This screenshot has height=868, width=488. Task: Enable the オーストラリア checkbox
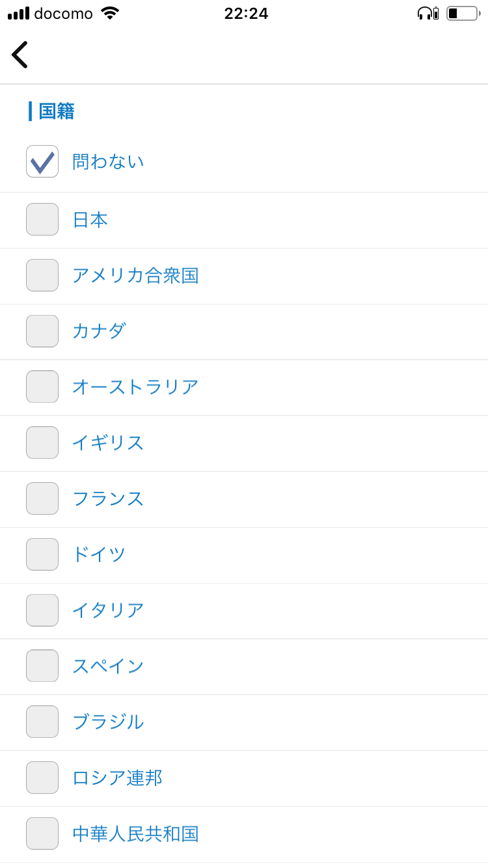point(42,387)
